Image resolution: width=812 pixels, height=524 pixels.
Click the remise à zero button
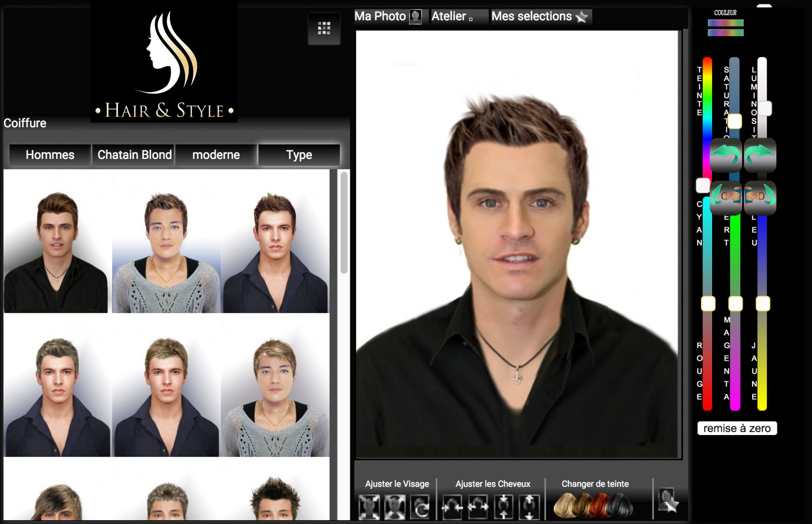pos(737,428)
